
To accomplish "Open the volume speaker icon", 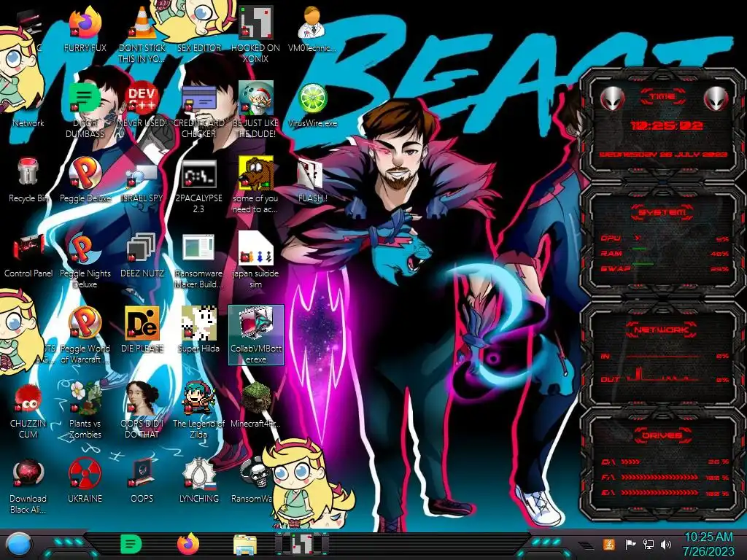I will (666, 544).
